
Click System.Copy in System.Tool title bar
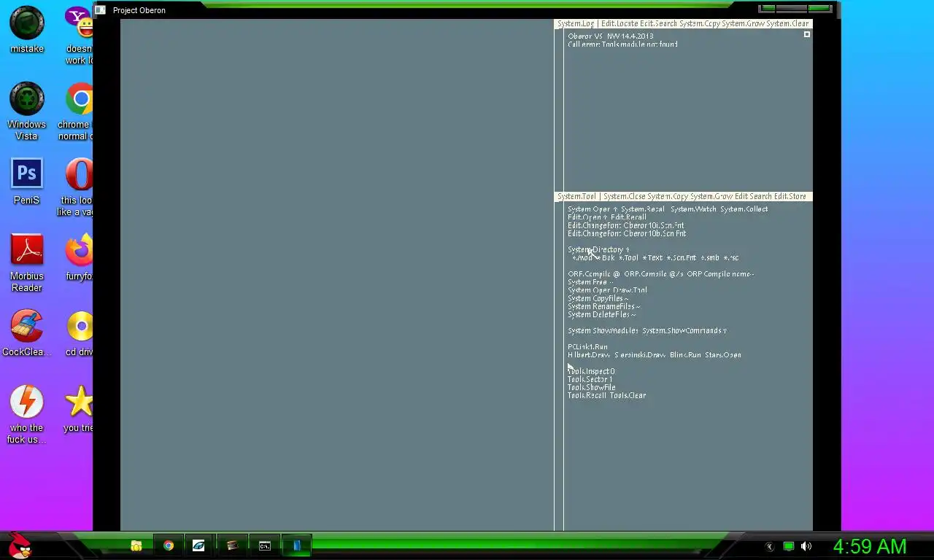[667, 196]
